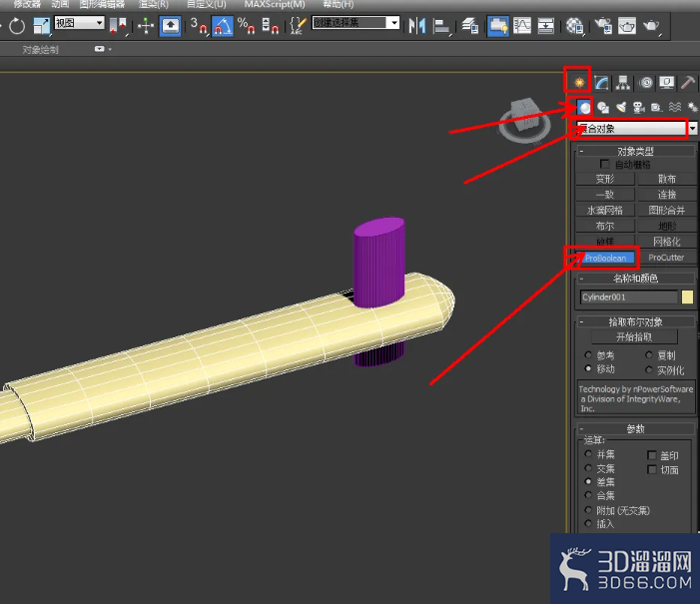Open the Curve Editor icon
This screenshot has height=604, width=700.
click(522, 25)
